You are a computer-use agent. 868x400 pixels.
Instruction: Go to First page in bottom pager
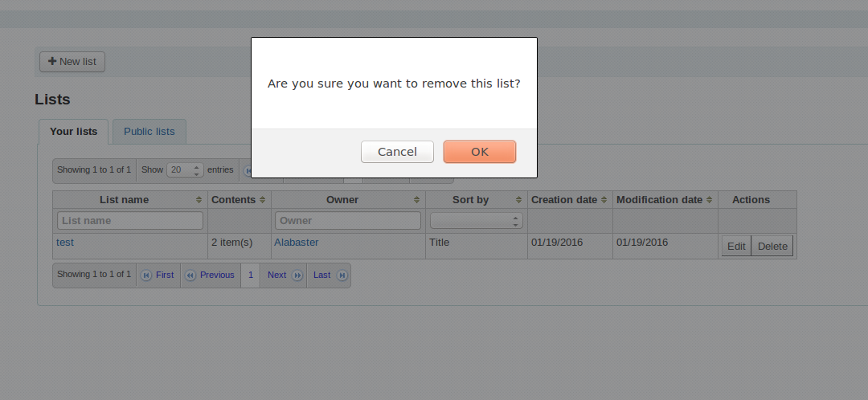pos(158,275)
